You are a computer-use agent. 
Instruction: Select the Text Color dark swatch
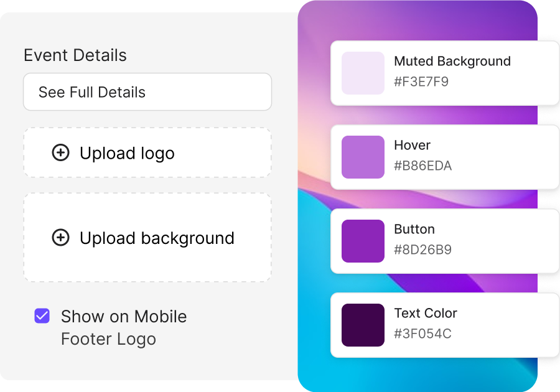[x=363, y=325]
